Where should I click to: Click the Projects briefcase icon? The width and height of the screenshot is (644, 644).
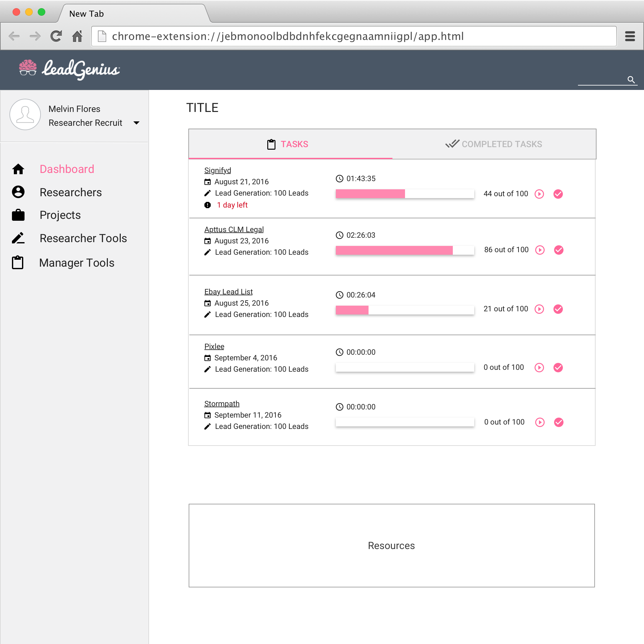point(18,215)
